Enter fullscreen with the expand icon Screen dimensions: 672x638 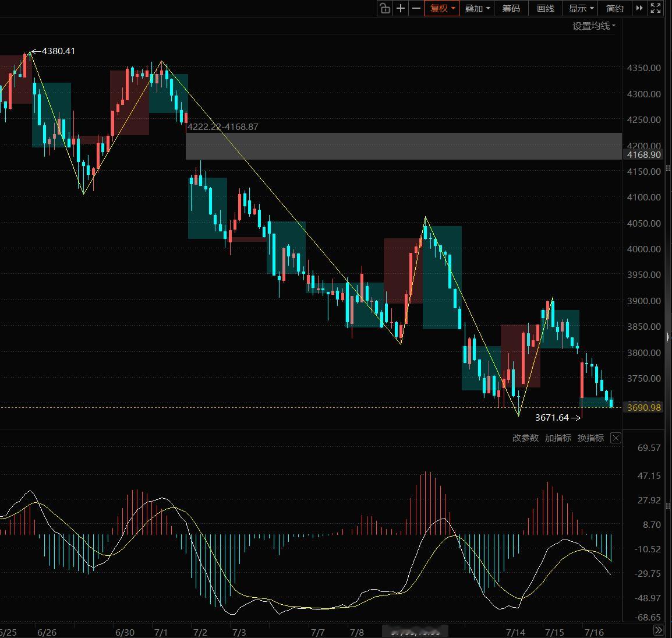click(x=655, y=8)
